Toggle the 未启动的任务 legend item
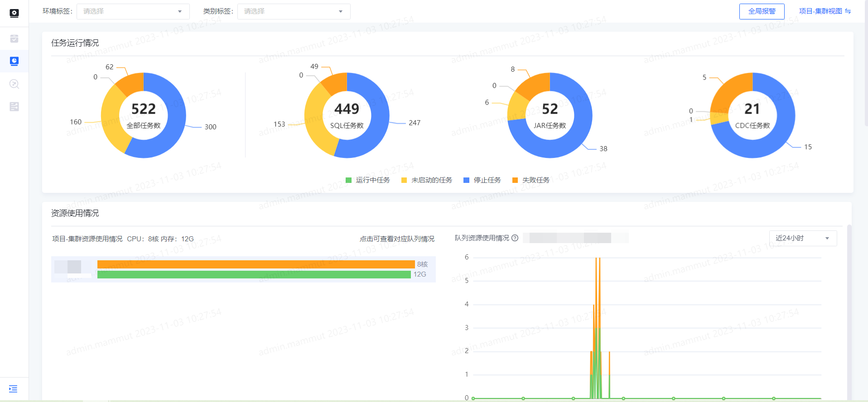This screenshot has height=402, width=868. (x=427, y=180)
